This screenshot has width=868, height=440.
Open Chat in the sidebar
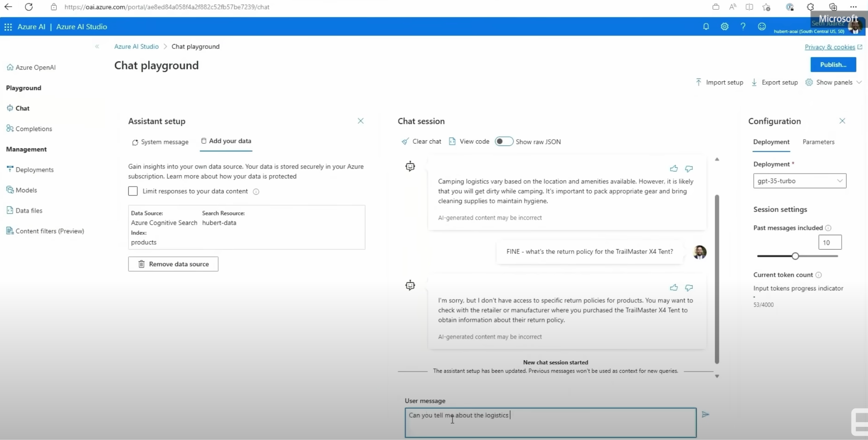(18, 109)
